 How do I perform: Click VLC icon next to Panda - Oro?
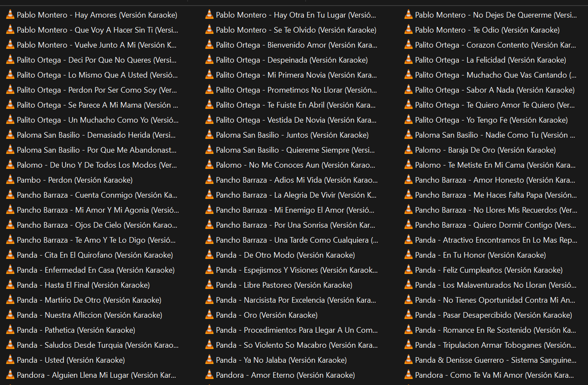(x=209, y=315)
